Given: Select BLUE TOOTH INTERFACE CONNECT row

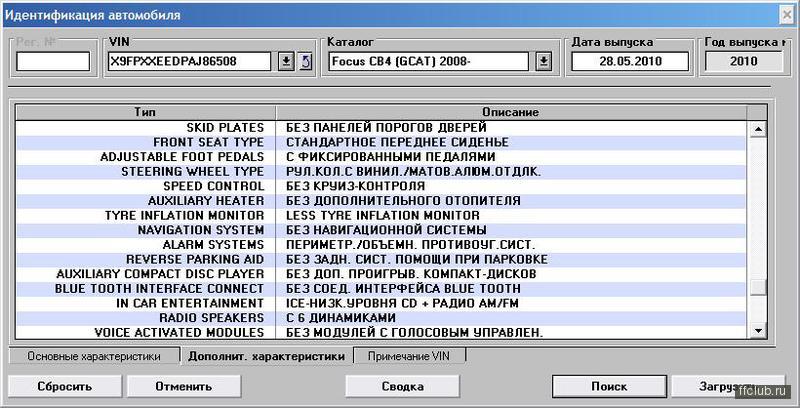Looking at the screenshot, I should (381, 289).
